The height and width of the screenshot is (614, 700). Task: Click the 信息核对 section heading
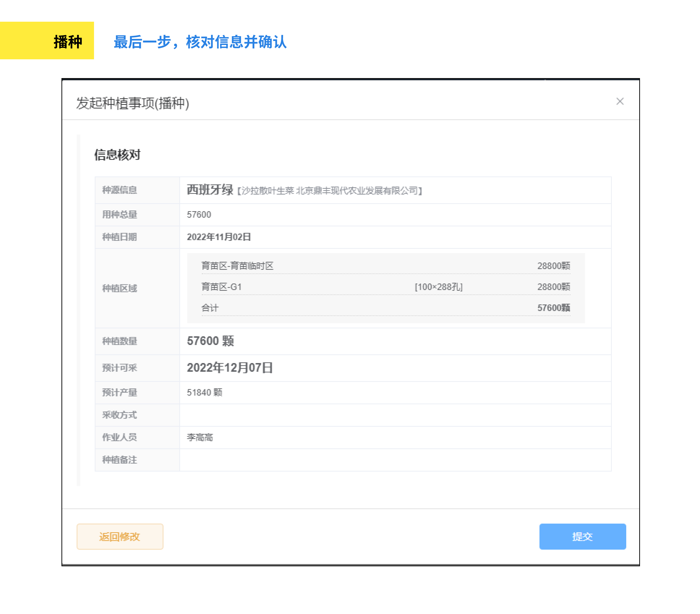(x=118, y=155)
